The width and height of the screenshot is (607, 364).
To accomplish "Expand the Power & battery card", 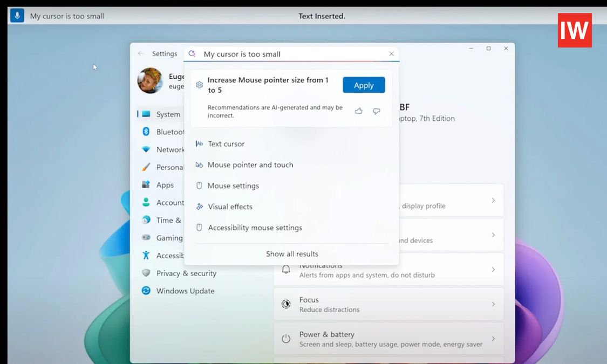I will click(493, 339).
